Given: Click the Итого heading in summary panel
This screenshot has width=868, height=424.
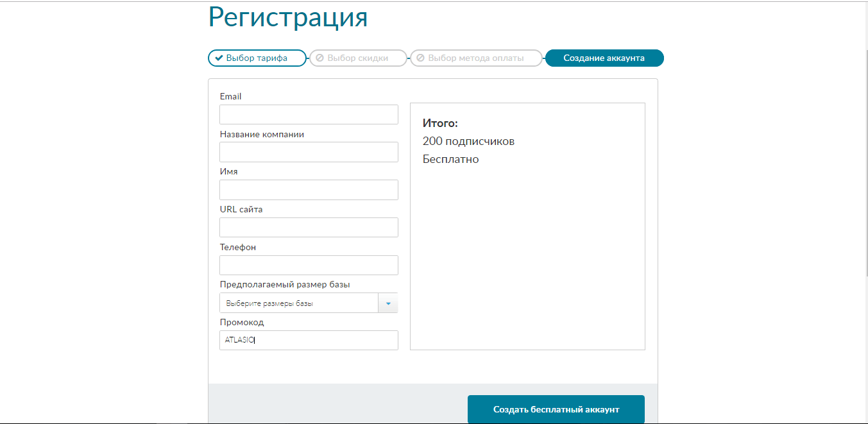Looking at the screenshot, I should [440, 123].
